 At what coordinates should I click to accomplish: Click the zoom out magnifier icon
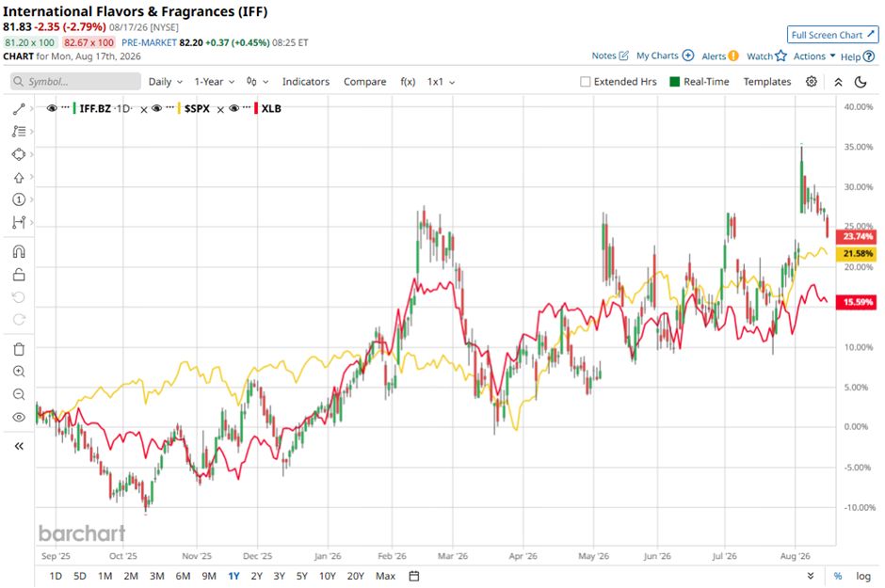click(x=19, y=394)
